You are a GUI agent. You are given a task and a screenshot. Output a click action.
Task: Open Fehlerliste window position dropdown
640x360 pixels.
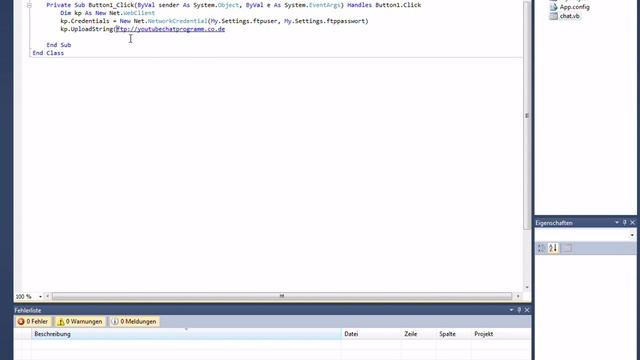[511, 310]
